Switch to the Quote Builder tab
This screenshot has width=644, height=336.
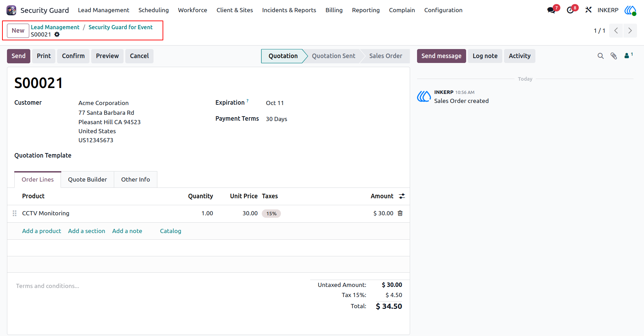(87, 179)
